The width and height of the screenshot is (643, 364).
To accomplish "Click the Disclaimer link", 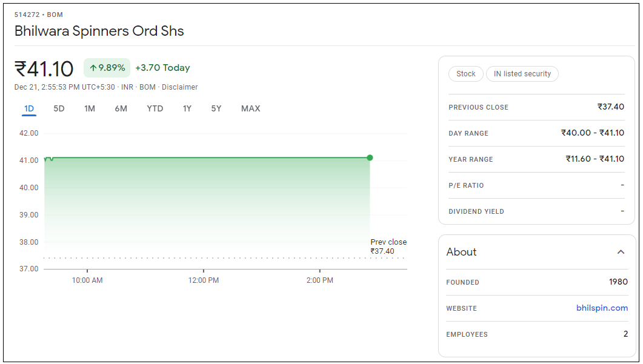I will [x=179, y=87].
